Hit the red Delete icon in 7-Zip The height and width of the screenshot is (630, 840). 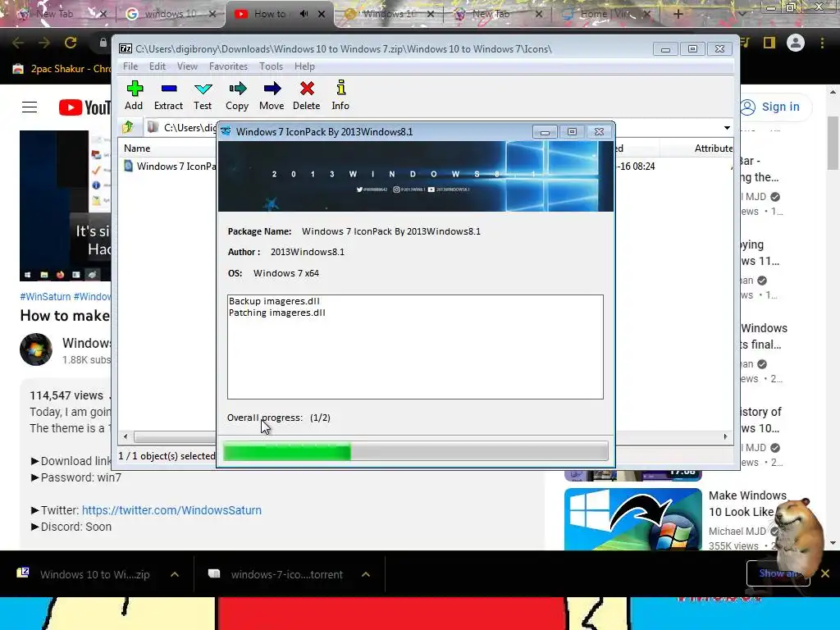click(307, 95)
